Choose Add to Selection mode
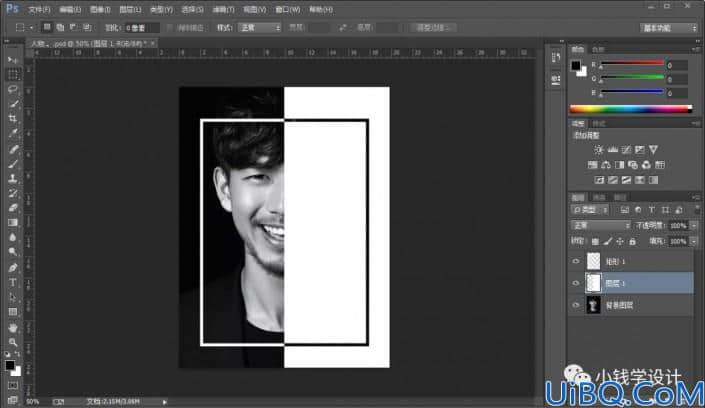This screenshot has width=705, height=408. (60, 27)
